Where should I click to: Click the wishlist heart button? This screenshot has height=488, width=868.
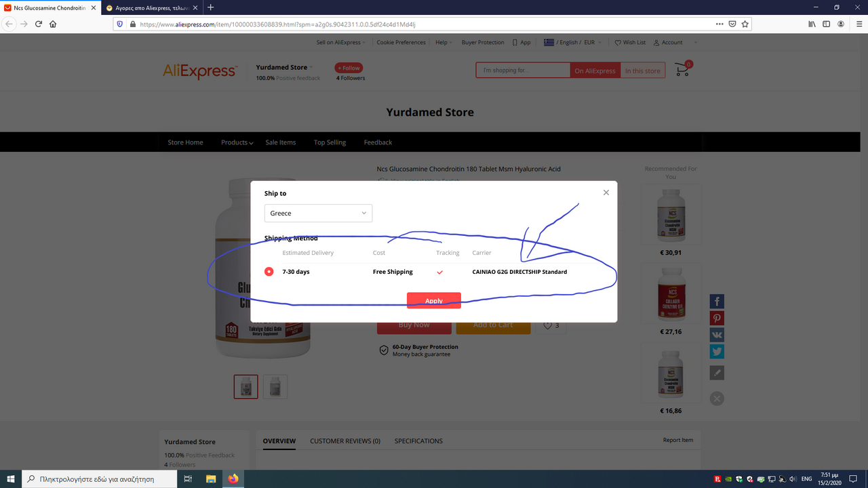coord(551,325)
